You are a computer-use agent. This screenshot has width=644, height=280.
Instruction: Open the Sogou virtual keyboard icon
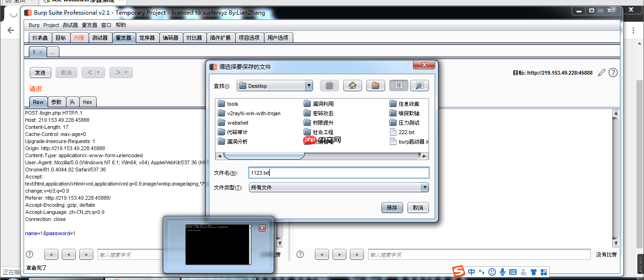point(513,272)
